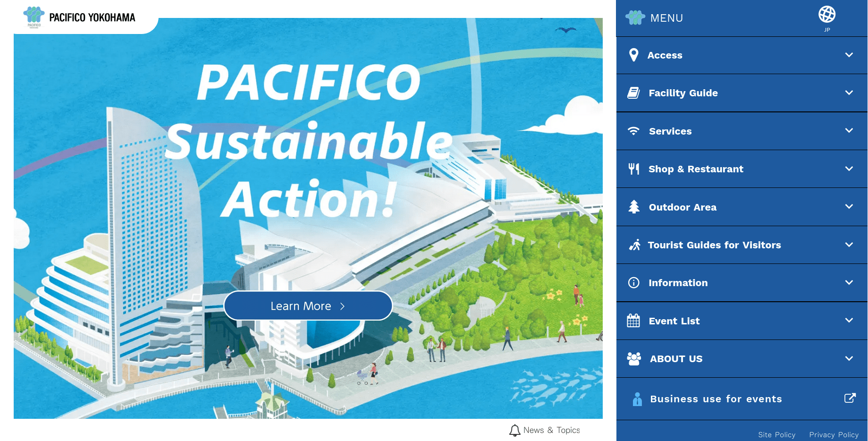Expand the Information menu chevron
Viewport: 868px width, 441px height.
click(849, 282)
